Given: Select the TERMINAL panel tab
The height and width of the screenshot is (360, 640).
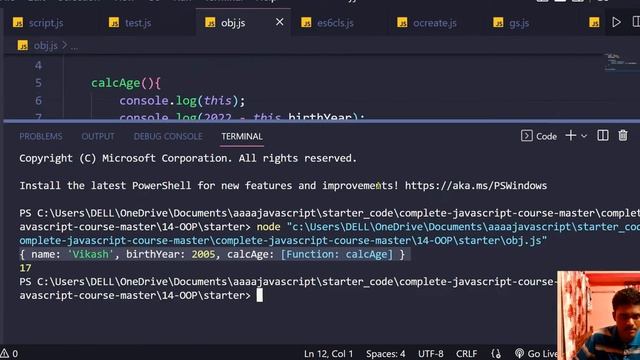Looking at the screenshot, I should pos(242,136).
